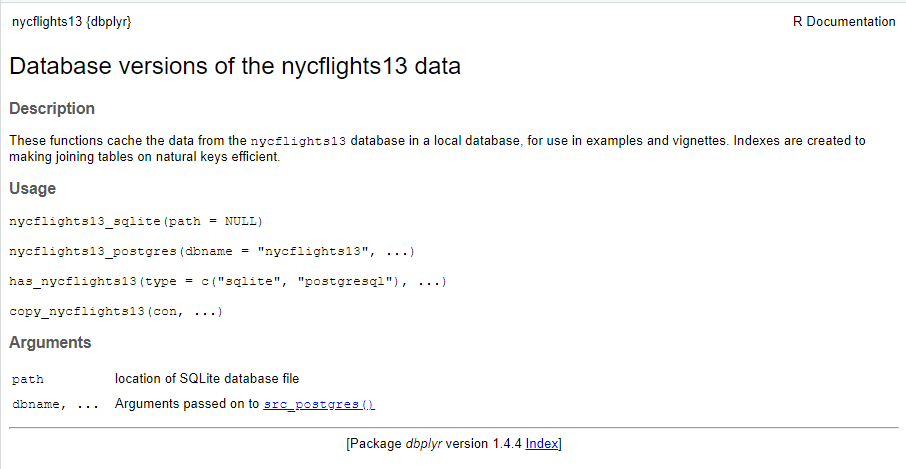Image resolution: width=906 pixels, height=469 pixels.
Task: Open the package Index link
Action: click(541, 444)
